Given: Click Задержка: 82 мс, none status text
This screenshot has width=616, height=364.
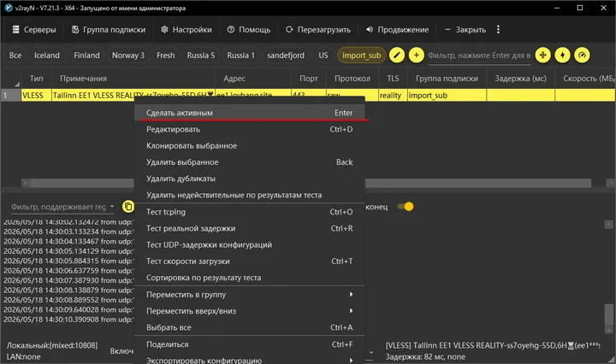Looking at the screenshot, I should [425, 357].
